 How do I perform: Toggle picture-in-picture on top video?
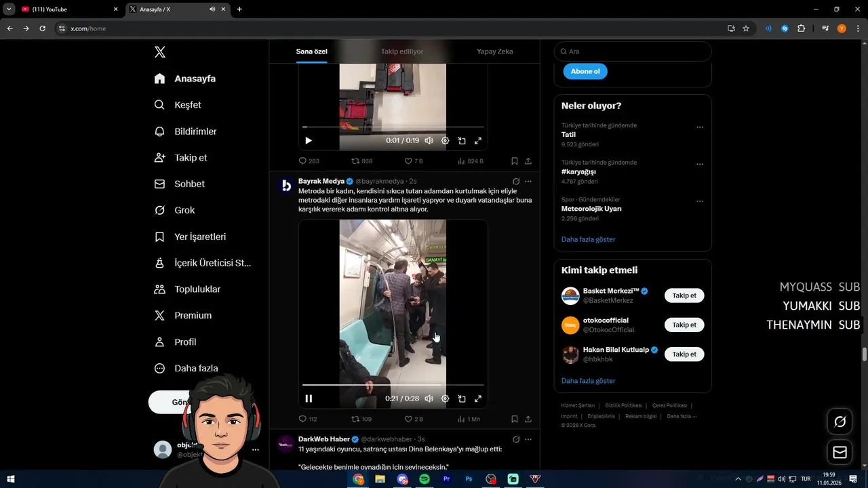click(x=462, y=141)
